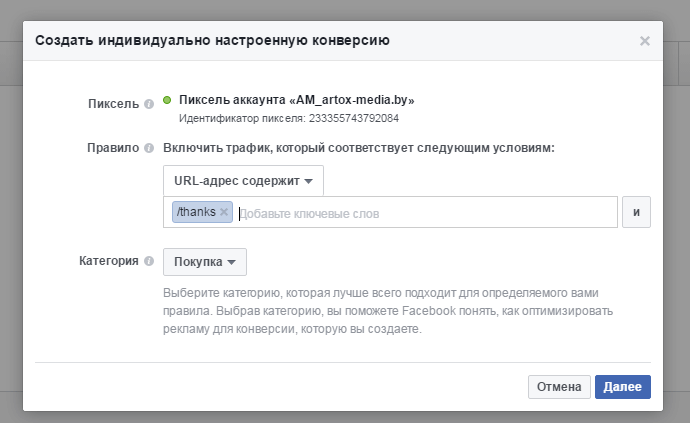Click the info icon next to Пиксель

pos(149,102)
